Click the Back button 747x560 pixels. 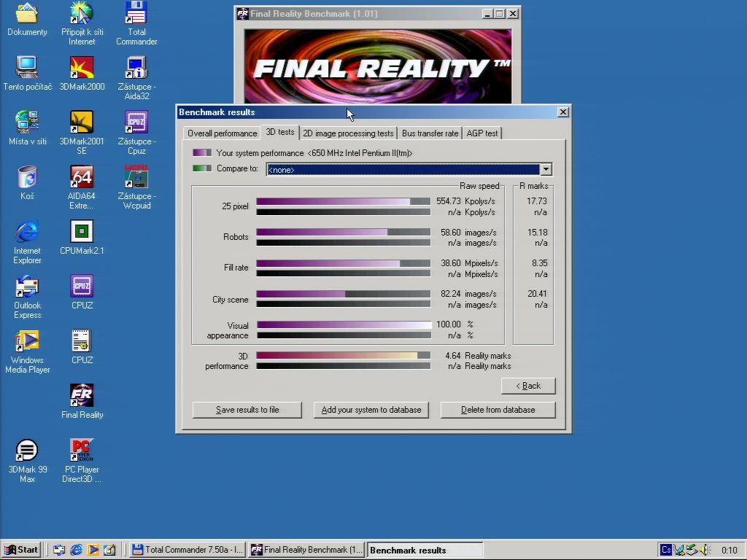528,386
